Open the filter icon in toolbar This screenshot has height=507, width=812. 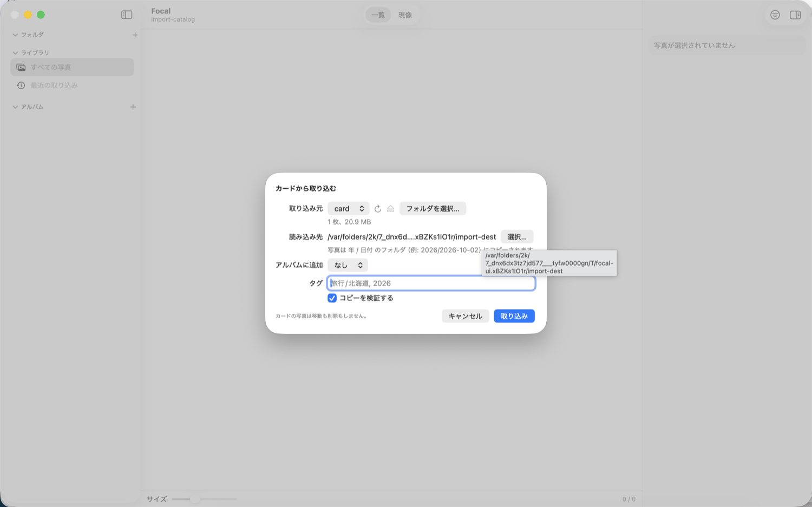(775, 15)
